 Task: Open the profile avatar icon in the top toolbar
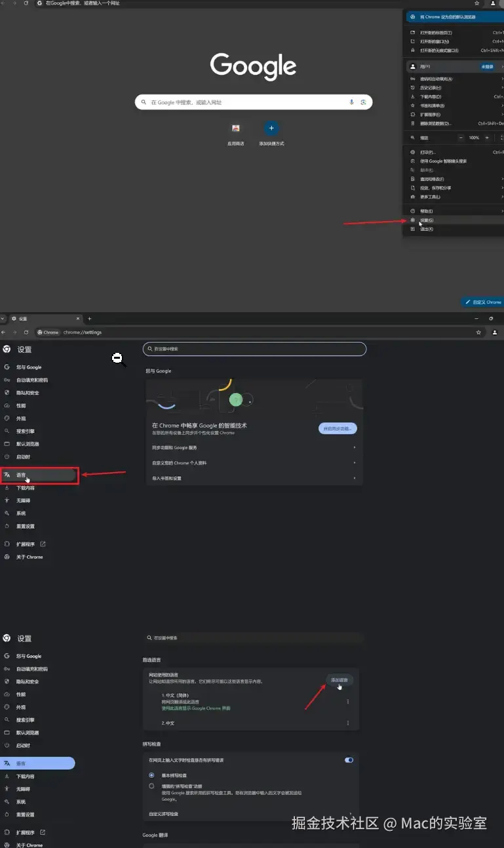(493, 3)
